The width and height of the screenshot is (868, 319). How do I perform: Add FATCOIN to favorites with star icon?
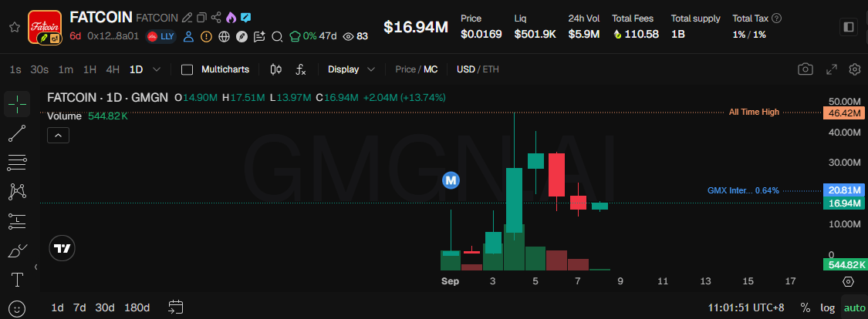[x=15, y=27]
